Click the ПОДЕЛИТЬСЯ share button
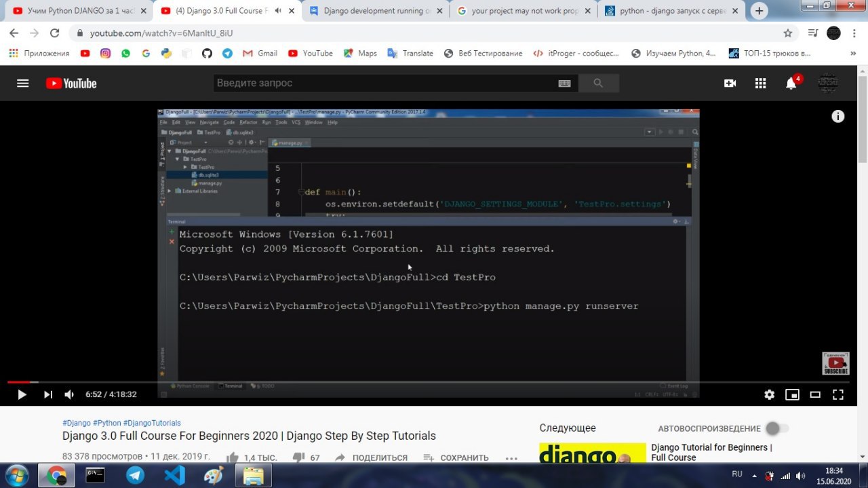Viewport: 868px width, 488px height. click(x=371, y=458)
